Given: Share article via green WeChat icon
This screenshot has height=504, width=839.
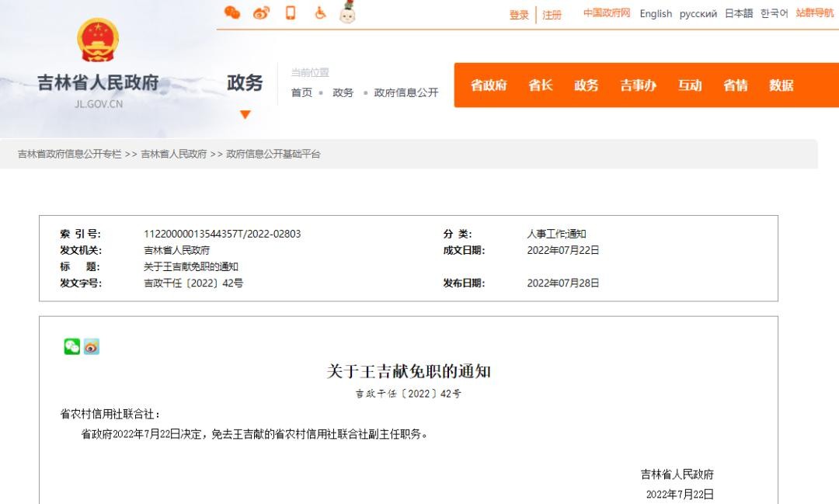Looking at the screenshot, I should [72, 347].
